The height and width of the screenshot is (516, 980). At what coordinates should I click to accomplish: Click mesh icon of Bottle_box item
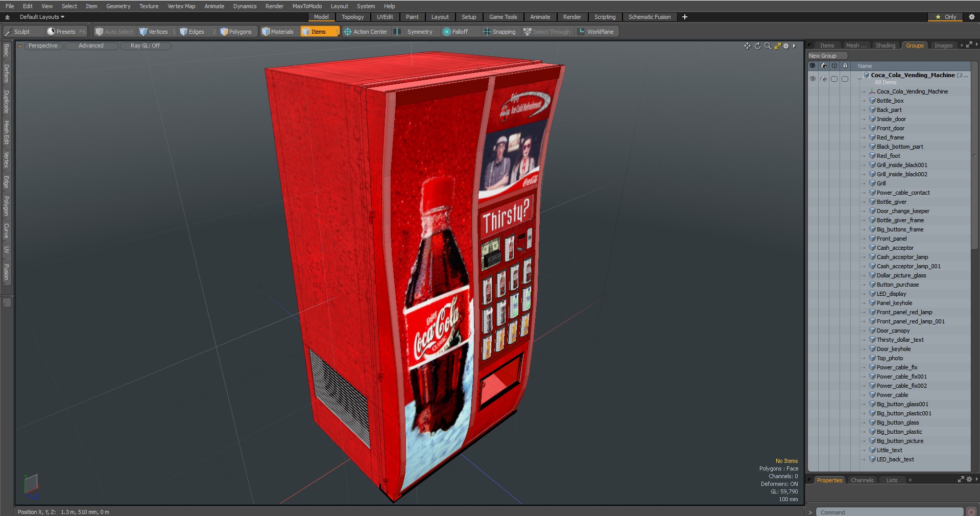(x=872, y=101)
